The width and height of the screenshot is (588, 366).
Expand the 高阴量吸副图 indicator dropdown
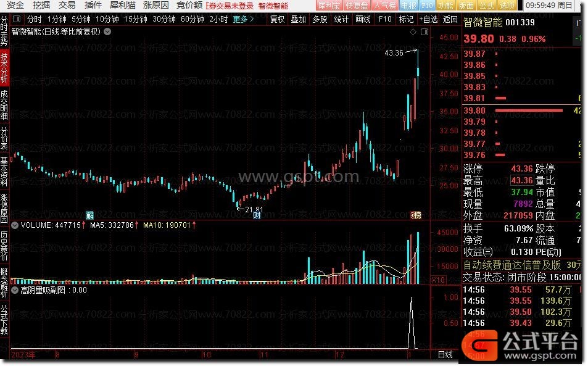(x=15, y=290)
